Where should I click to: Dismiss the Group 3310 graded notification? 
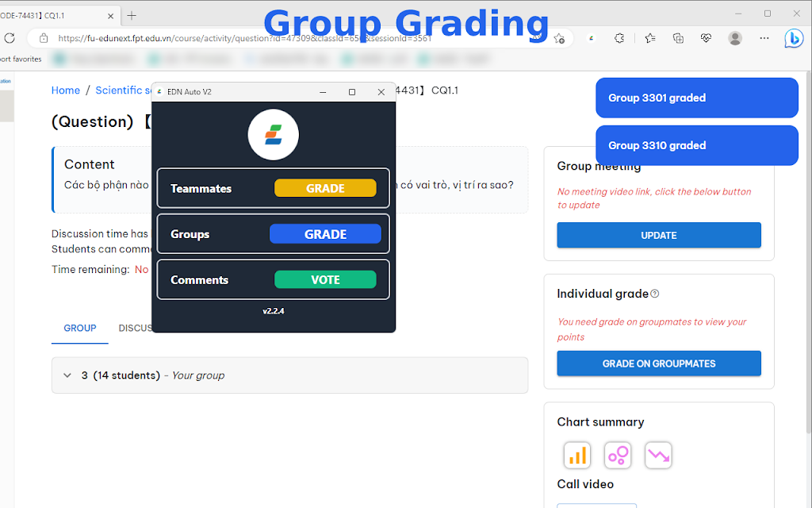click(697, 146)
